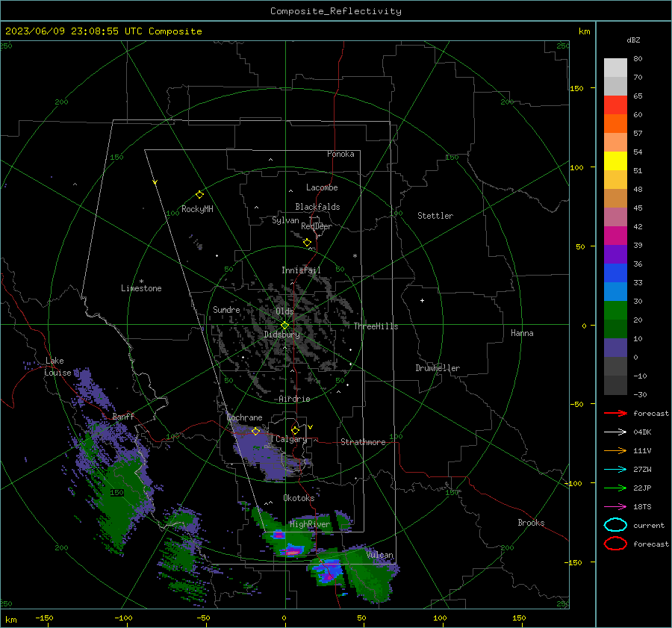
Task: Click the ThreeHills city label
Action: pyautogui.click(x=376, y=326)
